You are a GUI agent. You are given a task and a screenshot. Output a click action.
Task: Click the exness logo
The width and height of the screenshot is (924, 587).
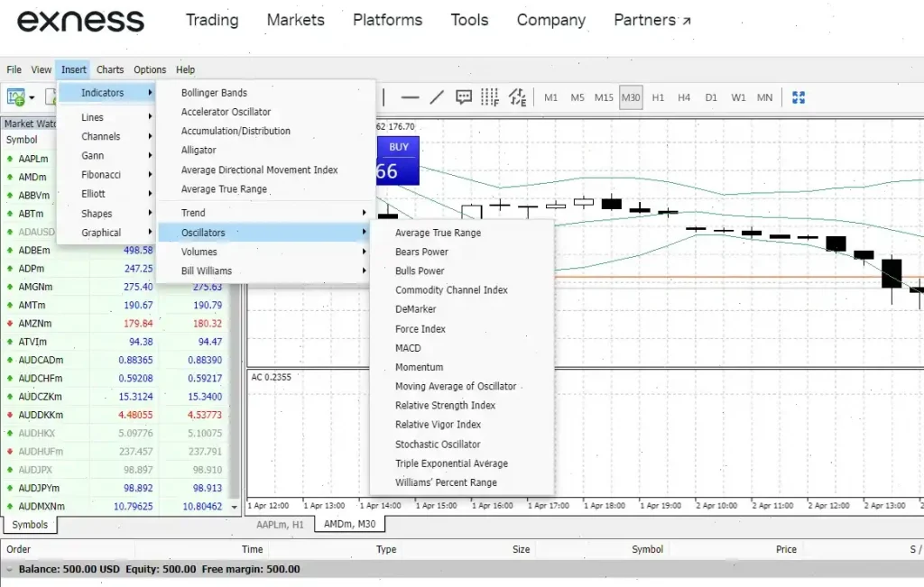pyautogui.click(x=80, y=21)
